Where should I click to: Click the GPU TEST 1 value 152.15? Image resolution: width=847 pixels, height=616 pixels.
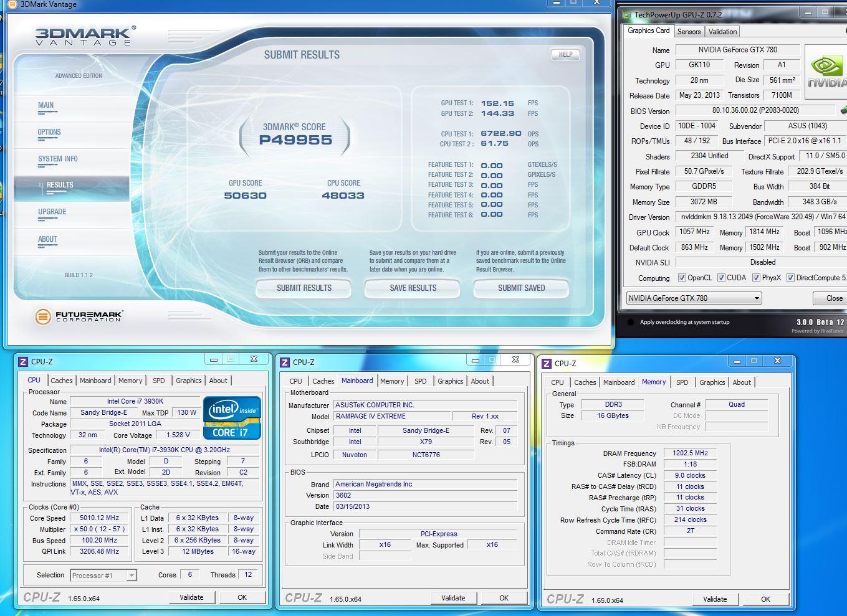tap(497, 103)
